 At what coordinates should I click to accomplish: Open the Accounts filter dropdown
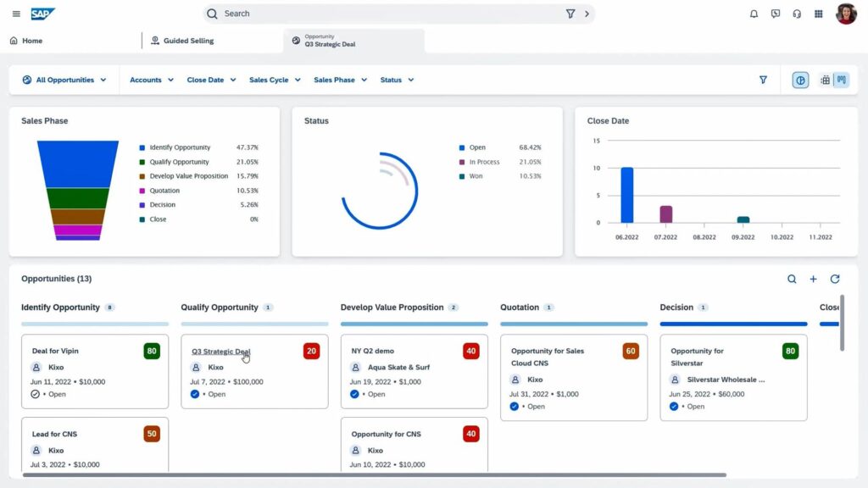[150, 79]
